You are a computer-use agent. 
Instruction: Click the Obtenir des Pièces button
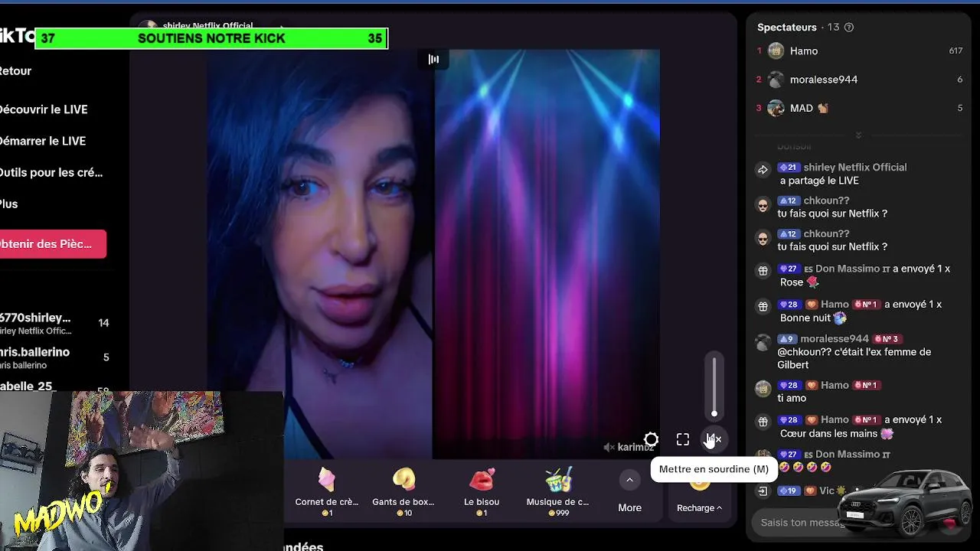tap(53, 244)
